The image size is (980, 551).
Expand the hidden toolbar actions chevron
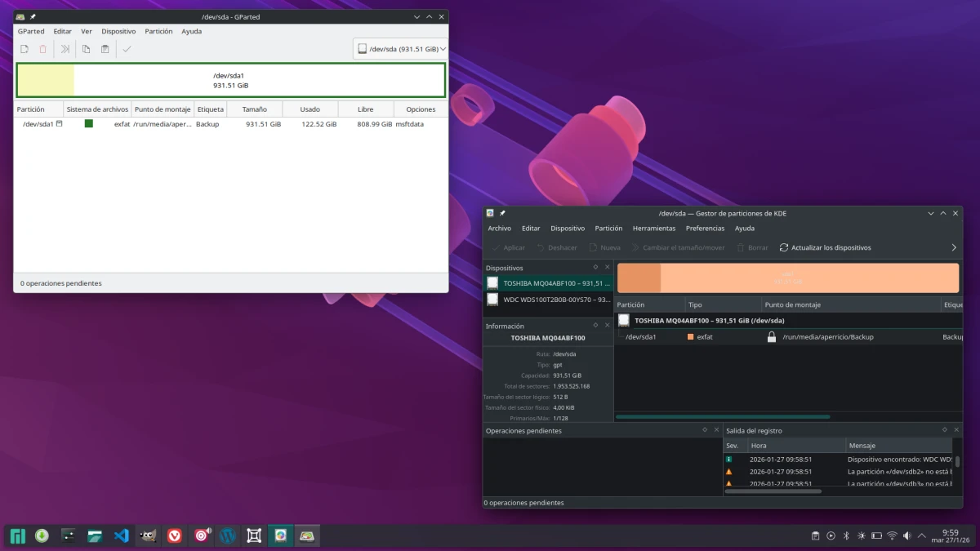pyautogui.click(x=952, y=247)
